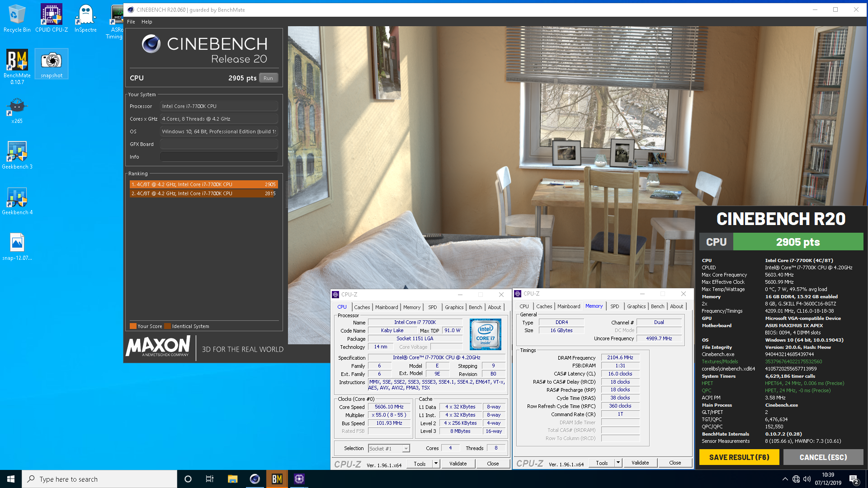
Task: Open the Caches tab in the left CPU-Z window
Action: click(x=362, y=307)
